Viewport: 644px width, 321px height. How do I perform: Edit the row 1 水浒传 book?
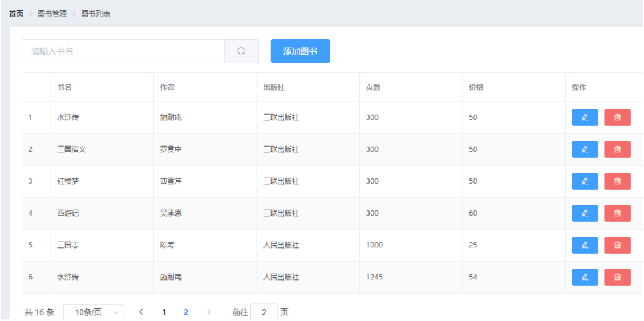[585, 117]
